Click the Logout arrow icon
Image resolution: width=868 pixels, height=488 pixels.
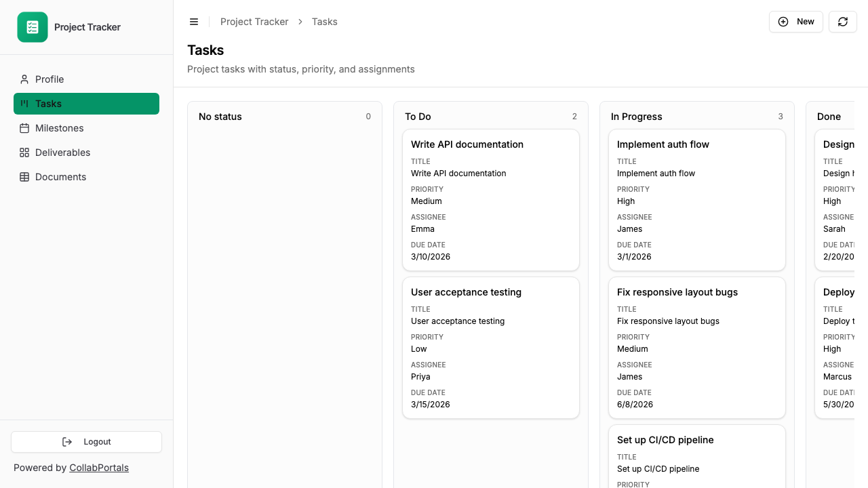67,442
